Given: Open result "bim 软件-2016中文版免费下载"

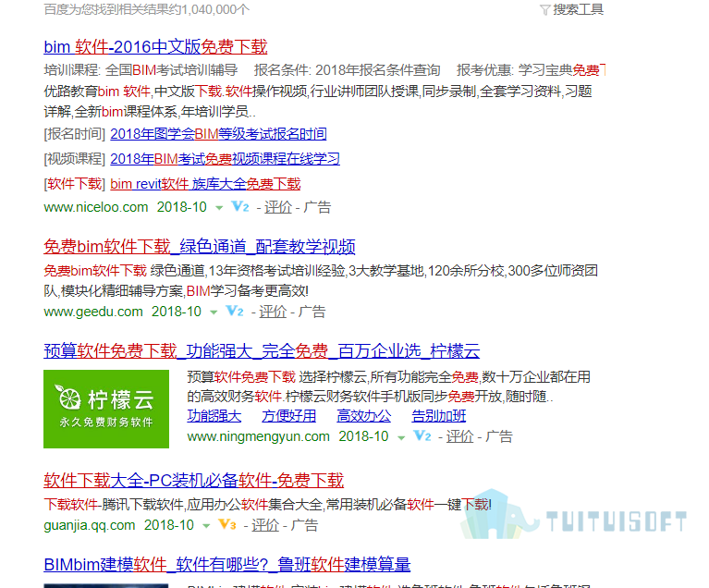Looking at the screenshot, I should [155, 46].
